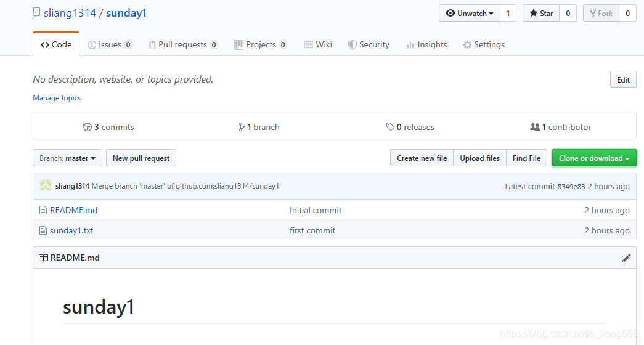Click the 2 hours ago timestamp for sunday1.txt
Image resolution: width=644 pixels, height=345 pixels.
[606, 231]
